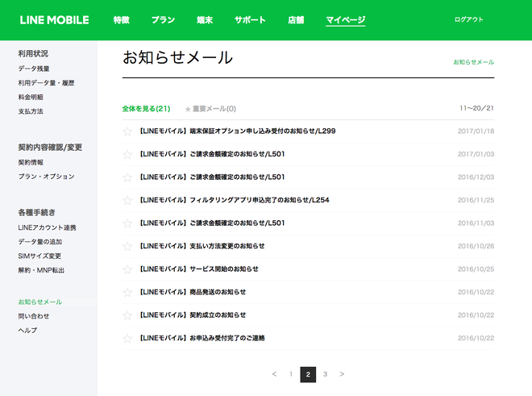Click the 各種手続き sidebar heading

click(36, 213)
